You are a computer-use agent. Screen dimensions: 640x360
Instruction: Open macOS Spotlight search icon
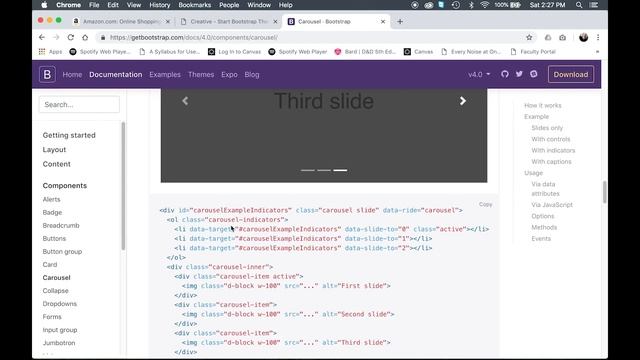[x=579, y=5]
